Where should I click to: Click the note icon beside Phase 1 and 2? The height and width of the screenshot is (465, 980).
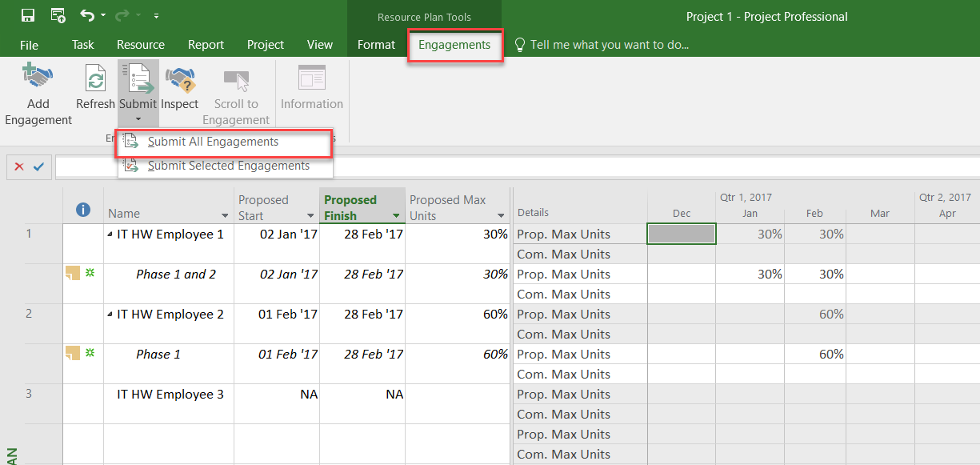[x=73, y=274]
